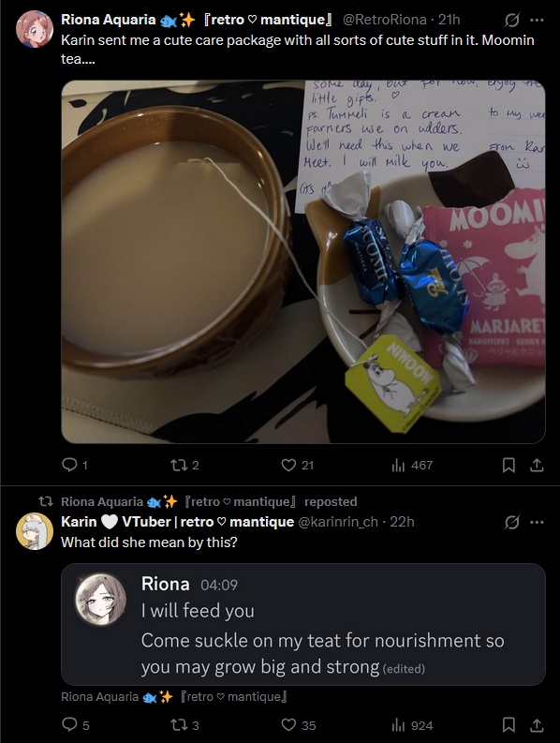
Task: Click Grok icon on Karin's post
Action: click(511, 522)
